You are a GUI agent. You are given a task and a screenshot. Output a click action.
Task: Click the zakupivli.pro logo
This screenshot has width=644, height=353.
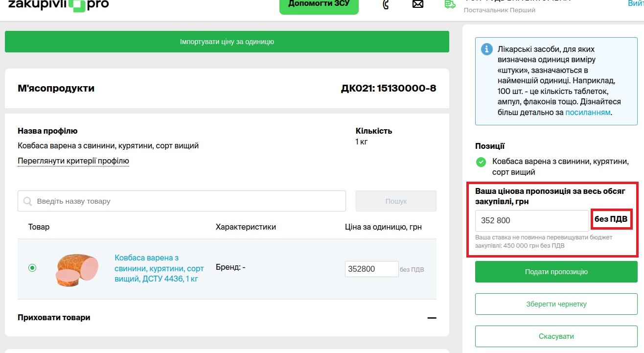pyautogui.click(x=58, y=5)
